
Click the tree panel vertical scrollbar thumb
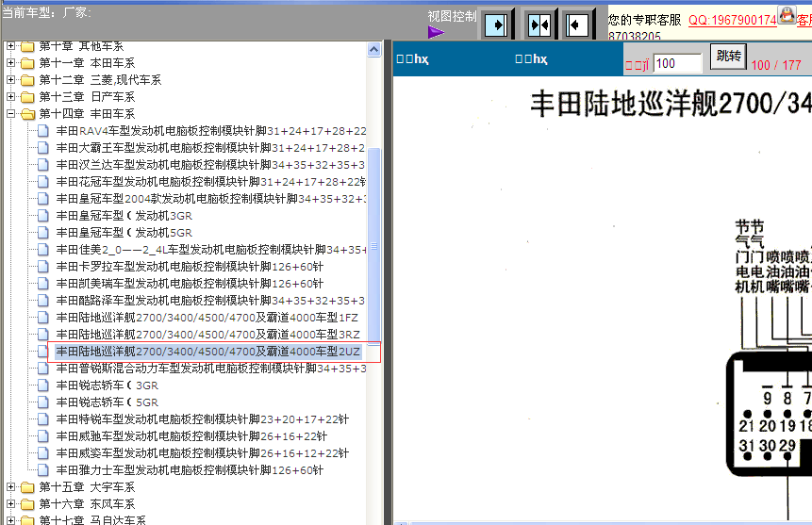373,246
